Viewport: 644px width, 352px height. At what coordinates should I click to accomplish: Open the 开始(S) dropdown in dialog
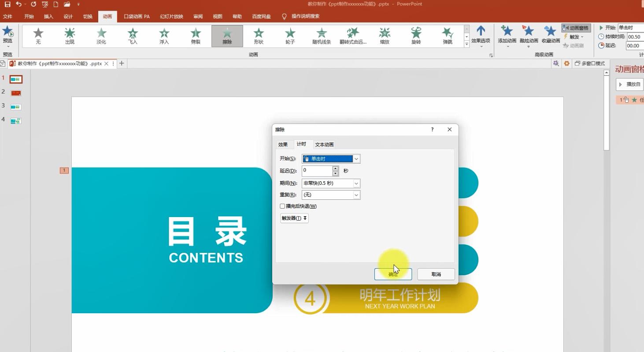tap(356, 159)
